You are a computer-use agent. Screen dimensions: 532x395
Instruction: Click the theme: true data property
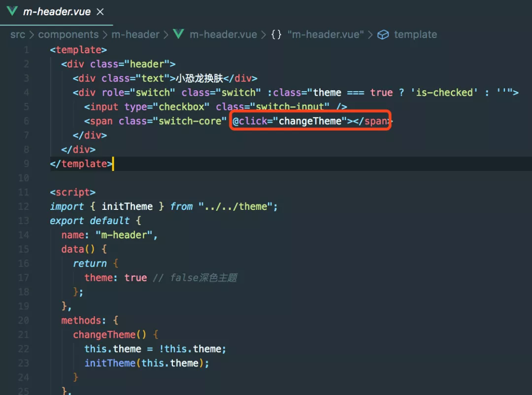point(116,278)
